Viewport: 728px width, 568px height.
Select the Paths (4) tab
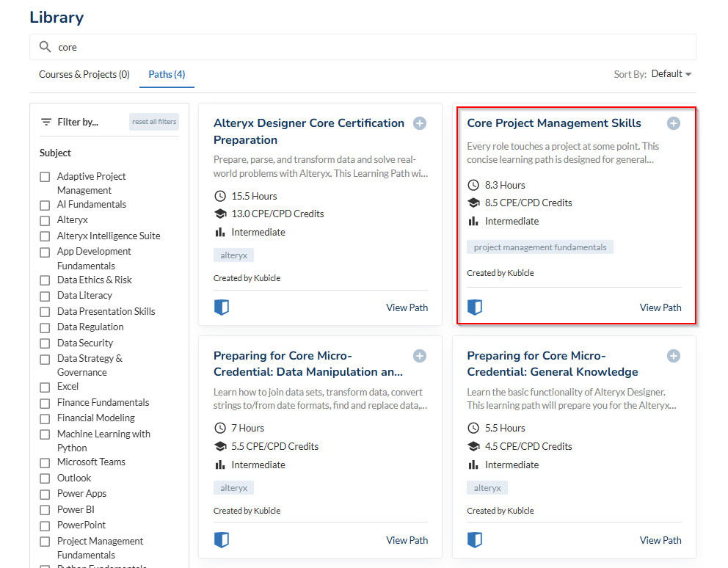pyautogui.click(x=167, y=74)
